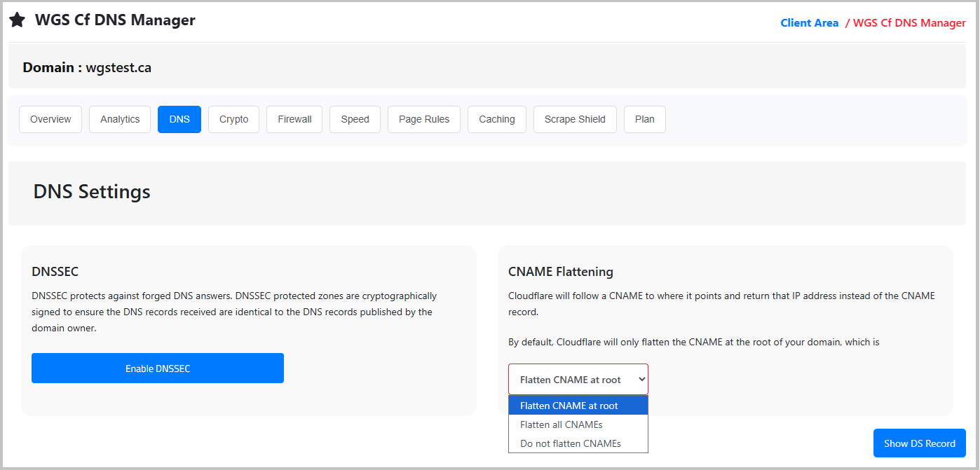Image resolution: width=980 pixels, height=470 pixels.
Task: Open the Firewall tab
Action: [x=294, y=119]
